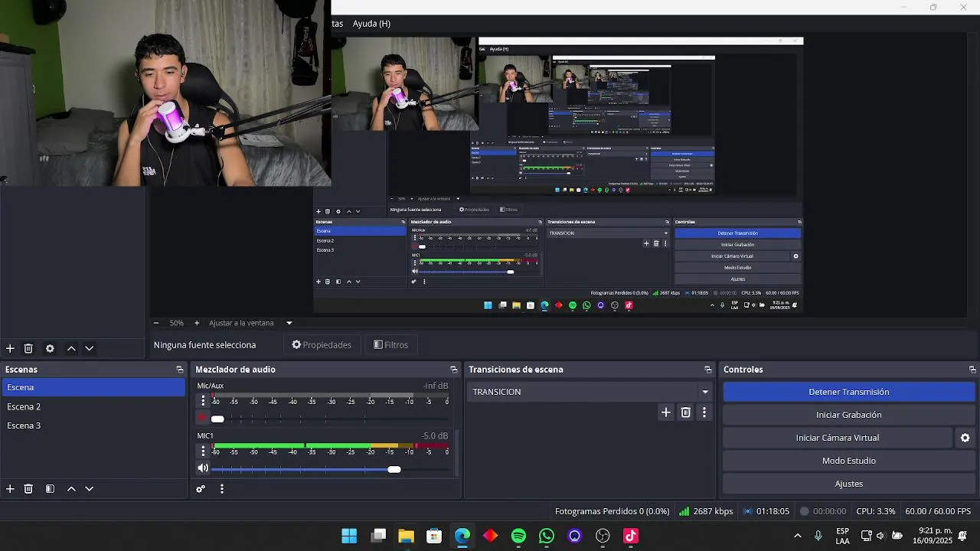Click the 50% zoom value
The image size is (980, 551).
(177, 323)
